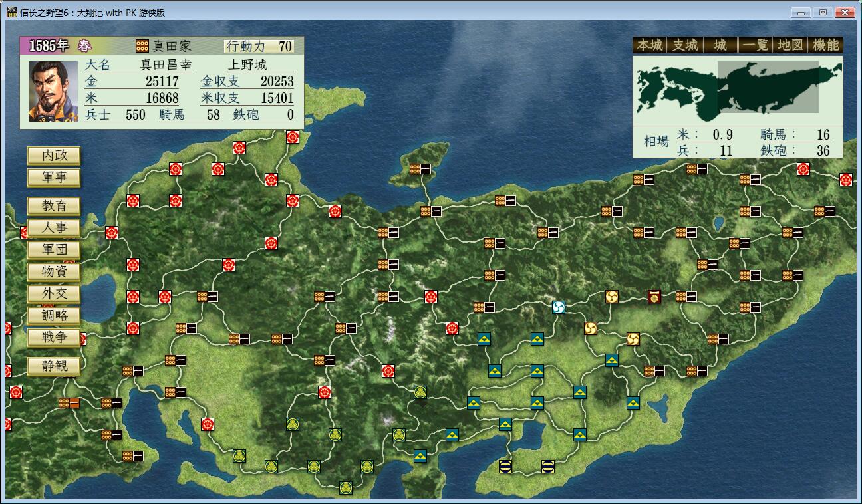Click the Sanada castle on the island
Image resolution: width=862 pixels, height=504 pixels.
tap(420, 169)
